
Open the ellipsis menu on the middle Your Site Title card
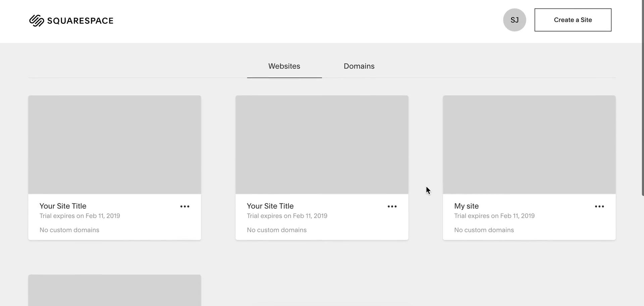(392, 206)
